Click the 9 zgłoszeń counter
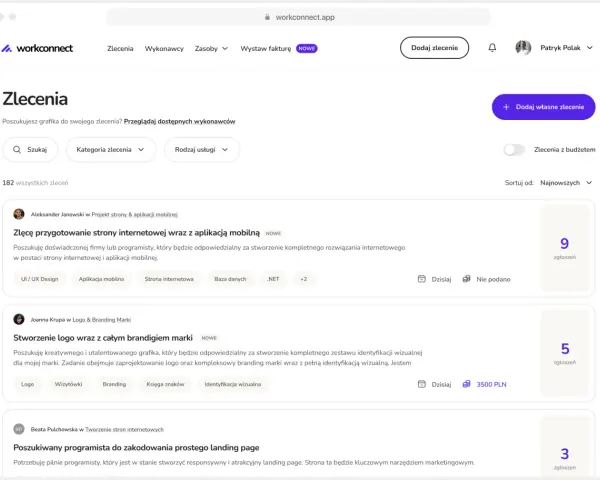This screenshot has width=600, height=480. pyautogui.click(x=564, y=248)
